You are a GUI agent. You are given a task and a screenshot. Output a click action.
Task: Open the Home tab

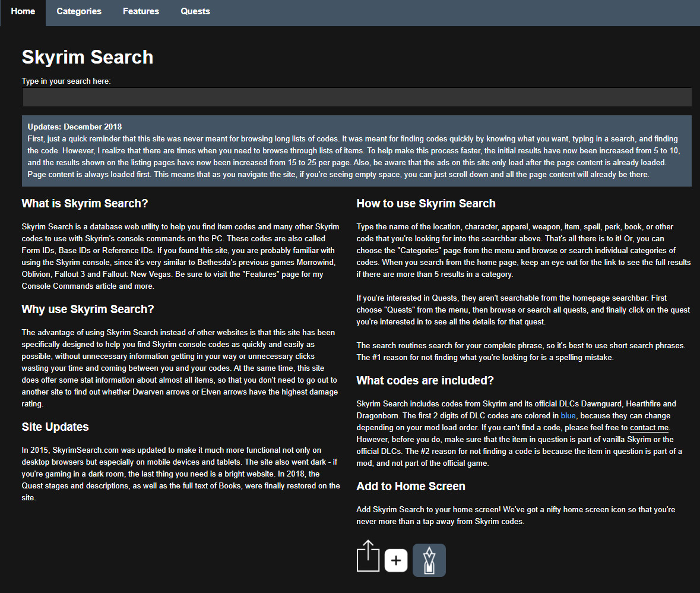23,12
